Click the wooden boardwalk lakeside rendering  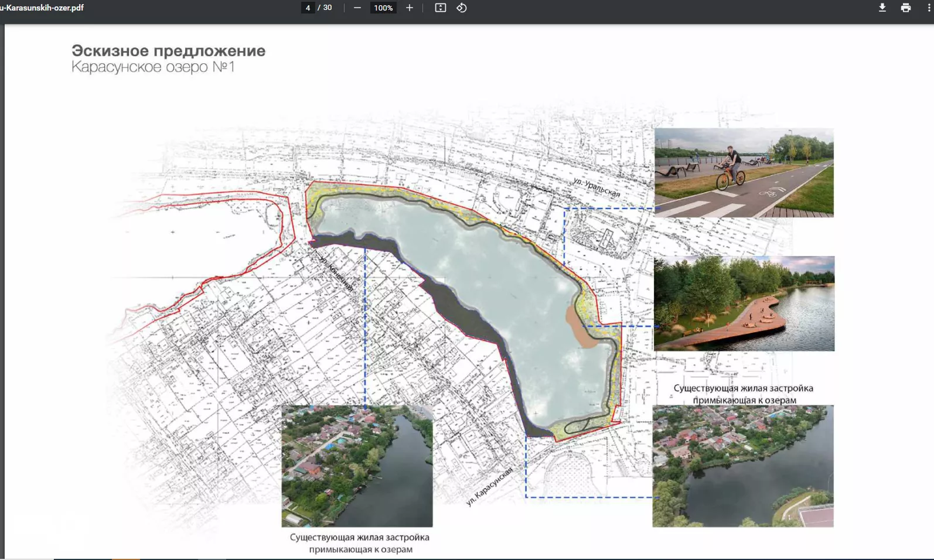(x=744, y=303)
